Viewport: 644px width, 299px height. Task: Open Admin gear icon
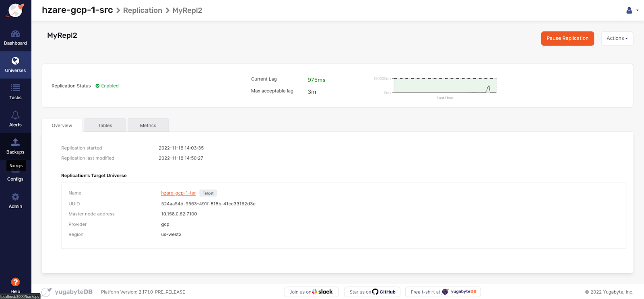pyautogui.click(x=15, y=197)
